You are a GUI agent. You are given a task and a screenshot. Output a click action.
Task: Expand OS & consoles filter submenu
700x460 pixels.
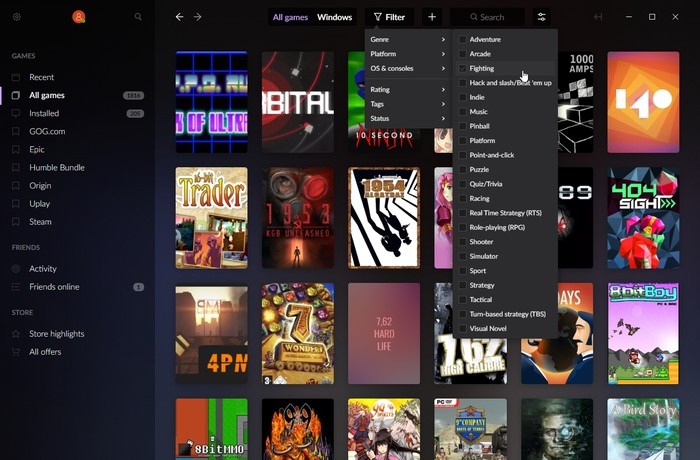[x=408, y=68]
